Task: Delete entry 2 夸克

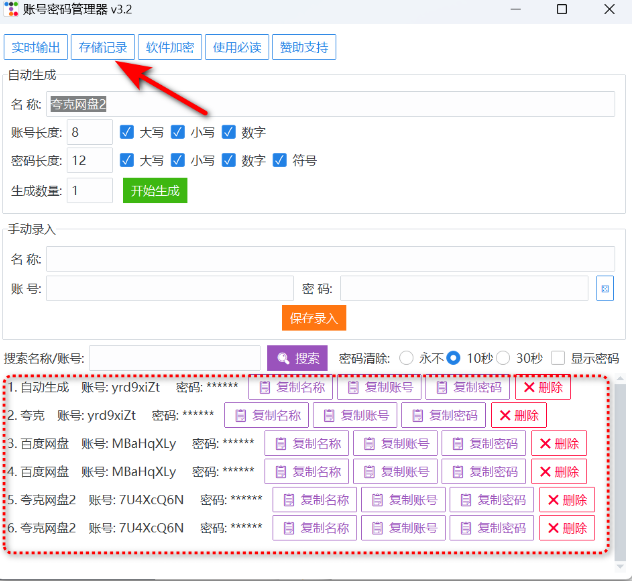Action: click(x=519, y=415)
